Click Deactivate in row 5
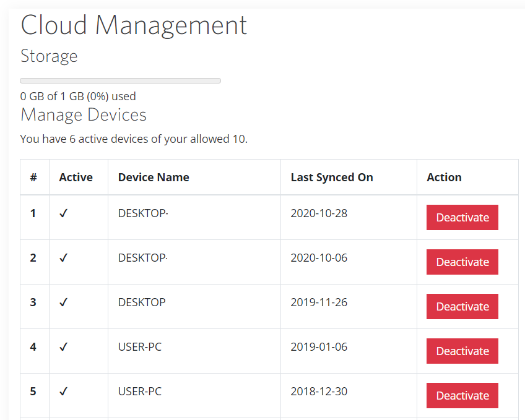Viewport: 525px width, 420px height. pyautogui.click(x=462, y=396)
